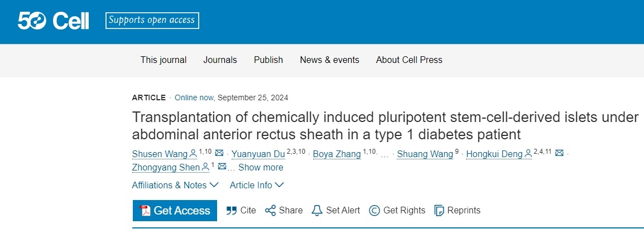This screenshot has height=229, width=644.
Task: Open the Journals menu
Action: (x=220, y=60)
